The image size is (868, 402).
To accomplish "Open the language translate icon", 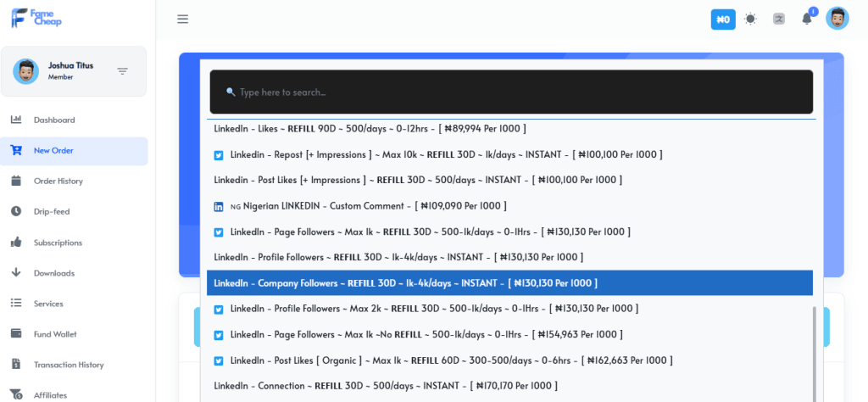I will tap(779, 19).
